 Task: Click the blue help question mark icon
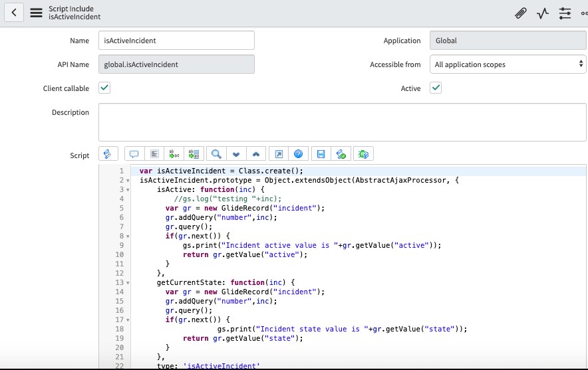click(x=299, y=154)
